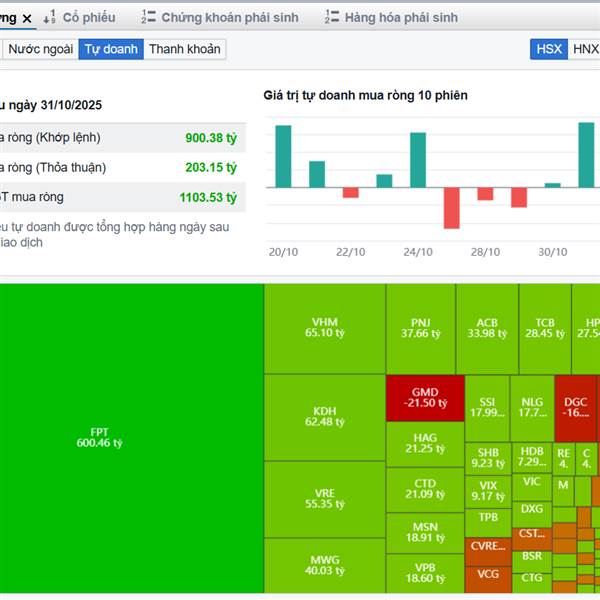Select the SHB 9.23 tỷ tile
This screenshot has width=600, height=600.
(x=488, y=458)
